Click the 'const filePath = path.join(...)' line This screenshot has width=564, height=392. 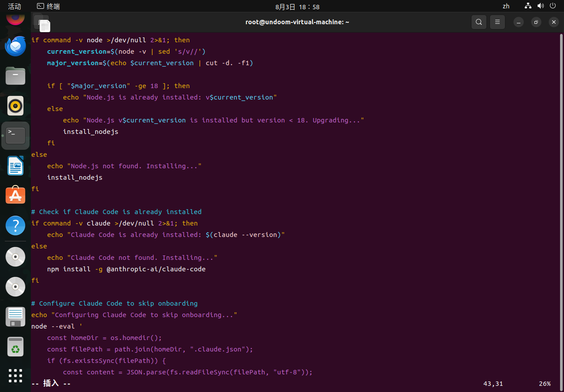(150, 349)
